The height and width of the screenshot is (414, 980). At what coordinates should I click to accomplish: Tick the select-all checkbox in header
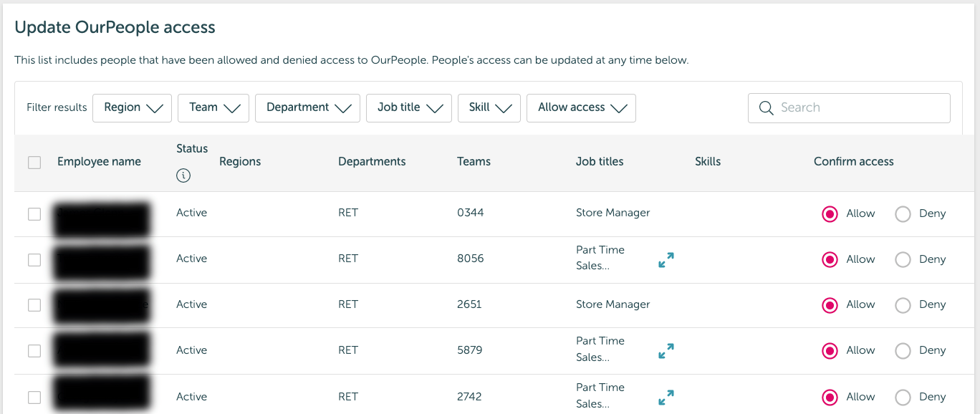34,163
